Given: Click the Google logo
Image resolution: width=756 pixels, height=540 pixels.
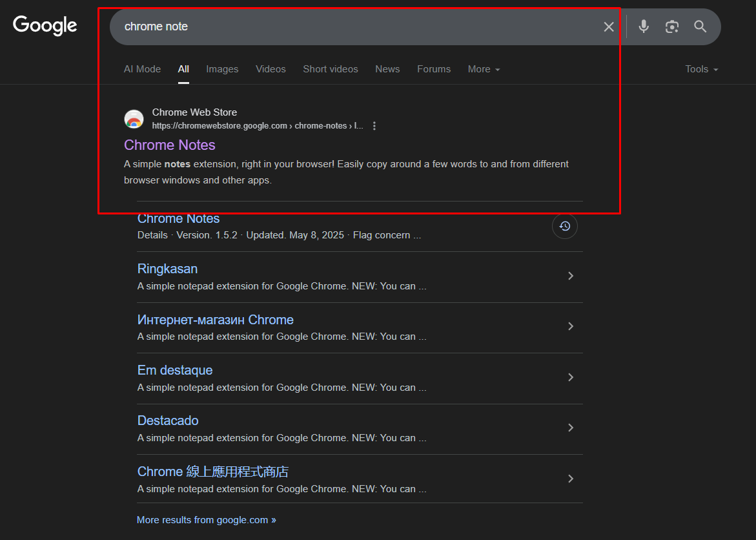Looking at the screenshot, I should tap(45, 26).
